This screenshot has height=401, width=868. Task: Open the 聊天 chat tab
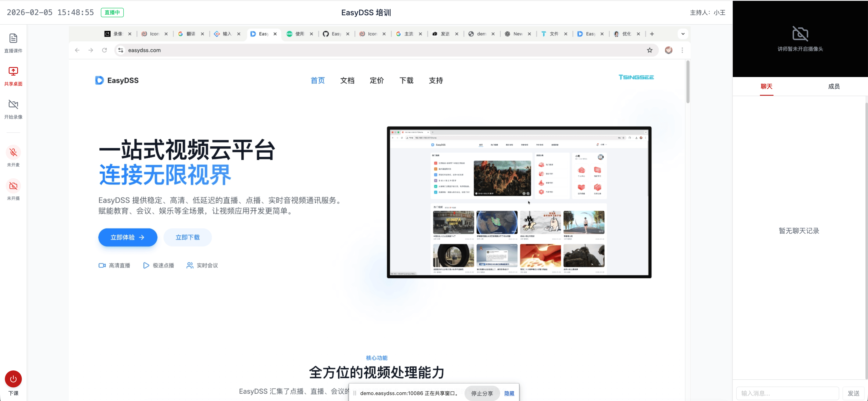pyautogui.click(x=766, y=86)
